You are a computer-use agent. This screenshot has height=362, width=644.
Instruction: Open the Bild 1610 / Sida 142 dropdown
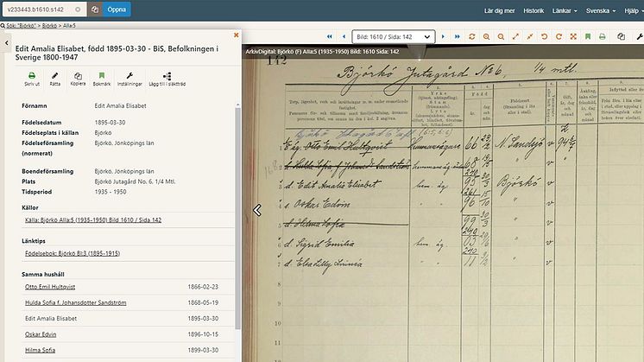[x=394, y=36]
